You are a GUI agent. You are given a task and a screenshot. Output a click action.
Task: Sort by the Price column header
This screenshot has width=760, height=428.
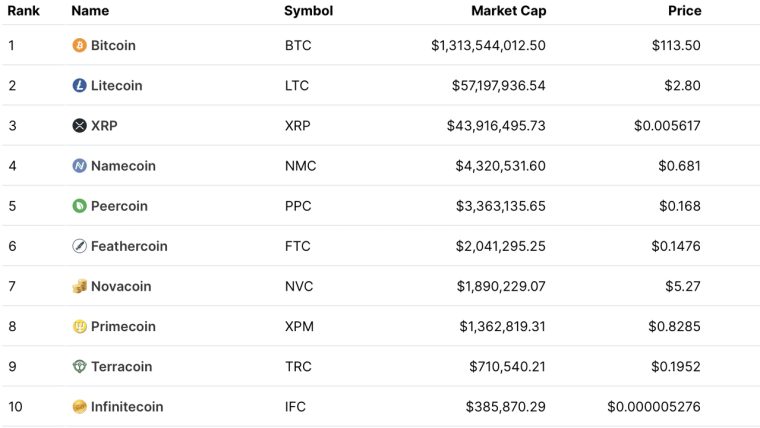pos(684,11)
